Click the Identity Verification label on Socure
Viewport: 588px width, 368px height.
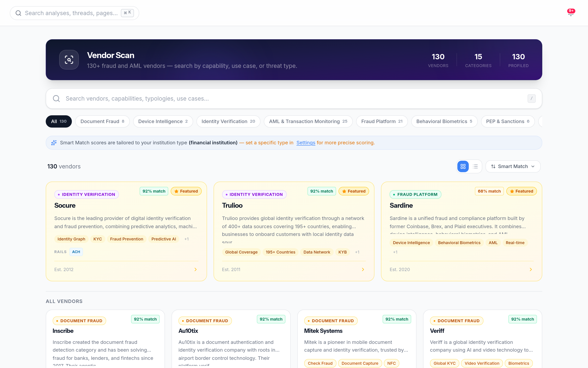point(87,194)
